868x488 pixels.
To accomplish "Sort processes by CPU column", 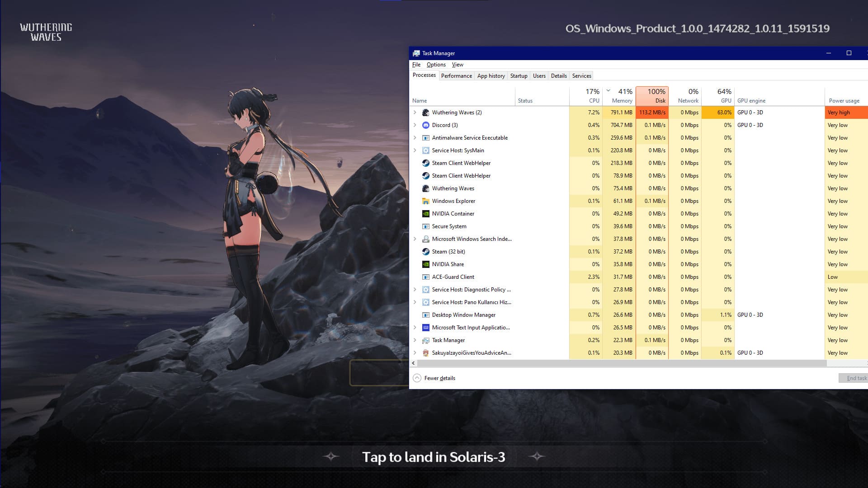I will (586, 96).
